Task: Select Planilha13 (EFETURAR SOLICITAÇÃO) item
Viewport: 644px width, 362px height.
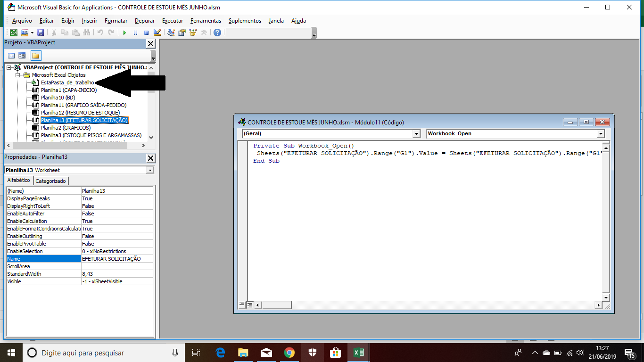Action: coord(84,120)
